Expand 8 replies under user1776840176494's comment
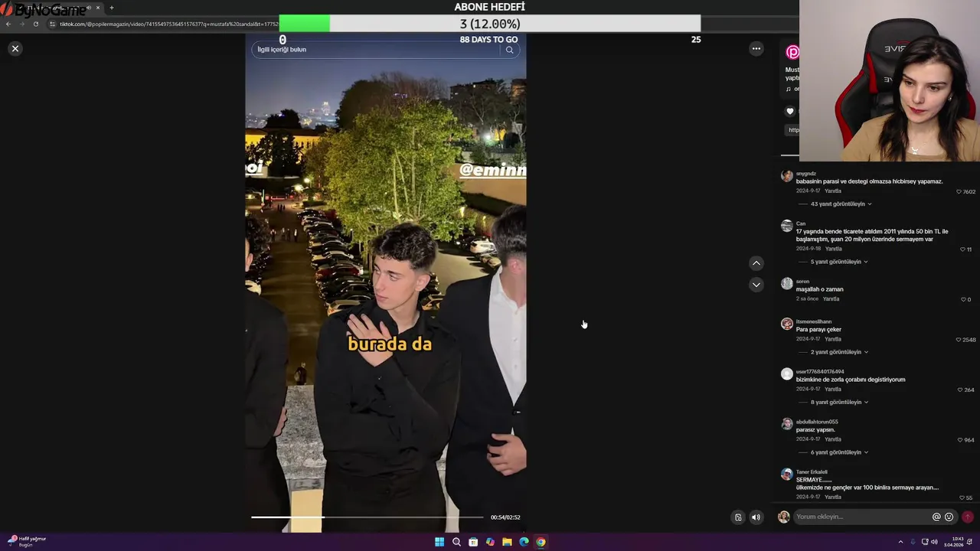The height and width of the screenshot is (551, 980). point(839,403)
